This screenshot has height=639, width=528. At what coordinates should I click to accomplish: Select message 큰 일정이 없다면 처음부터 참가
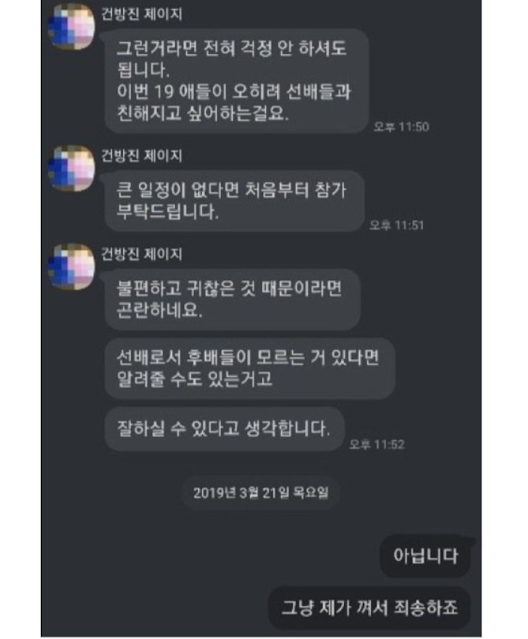point(234,201)
